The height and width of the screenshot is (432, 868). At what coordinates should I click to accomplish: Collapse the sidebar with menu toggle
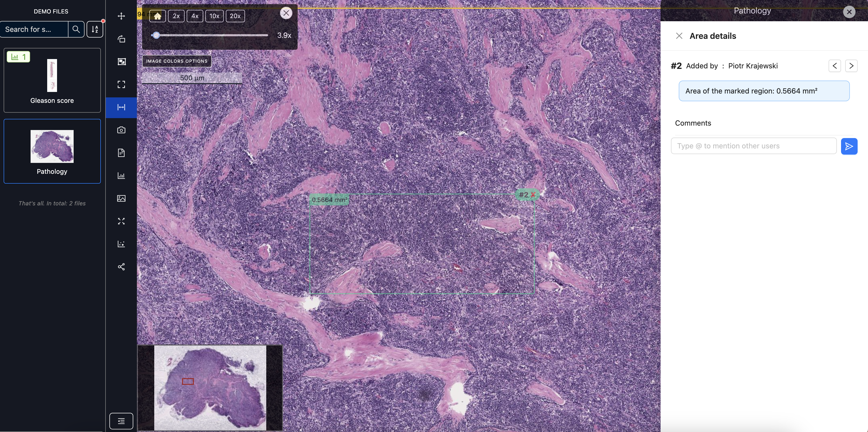point(121,421)
